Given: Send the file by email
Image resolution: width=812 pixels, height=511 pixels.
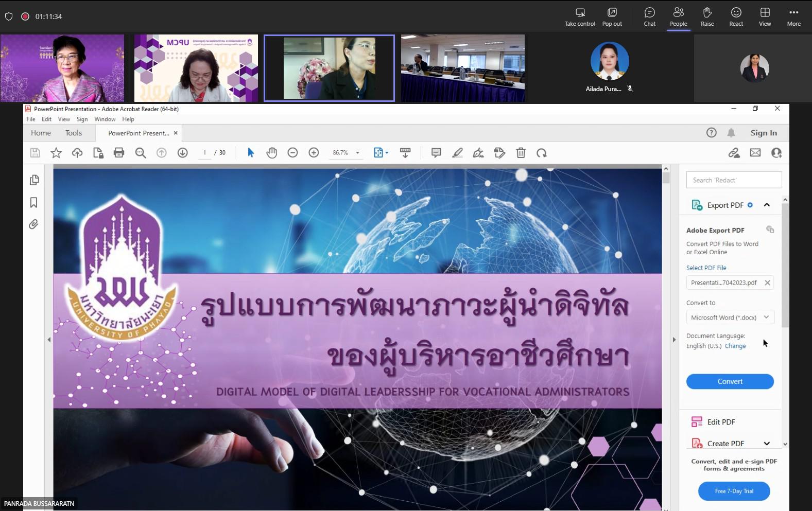Looking at the screenshot, I should click(x=755, y=153).
